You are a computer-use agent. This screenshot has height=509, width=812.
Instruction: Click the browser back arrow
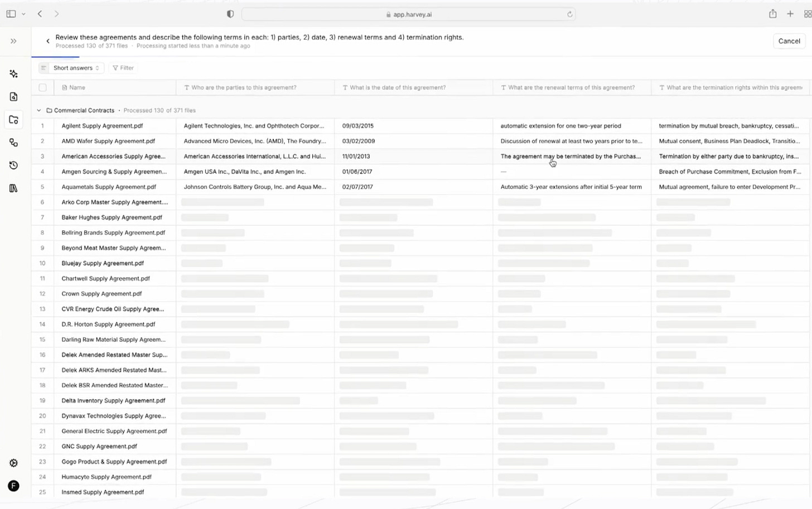[40, 14]
